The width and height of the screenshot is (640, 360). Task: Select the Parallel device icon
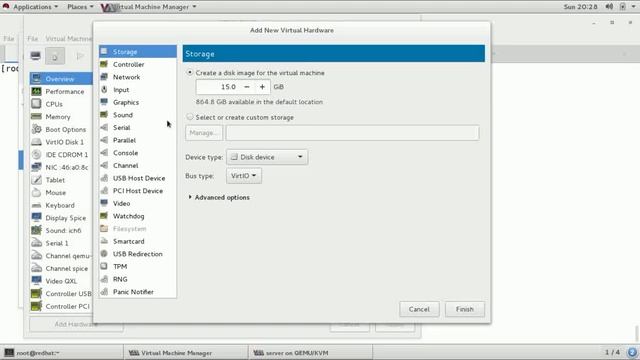click(x=104, y=140)
